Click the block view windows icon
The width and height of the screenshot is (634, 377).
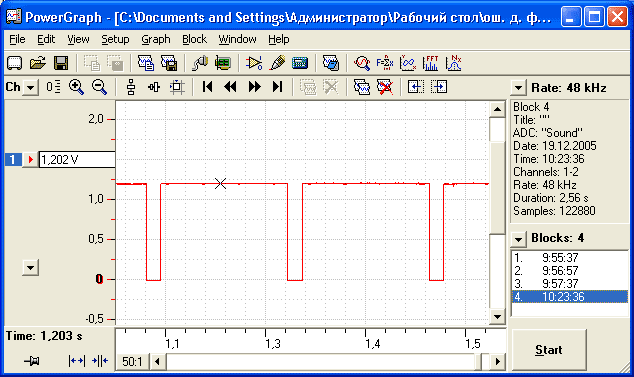coord(362,87)
